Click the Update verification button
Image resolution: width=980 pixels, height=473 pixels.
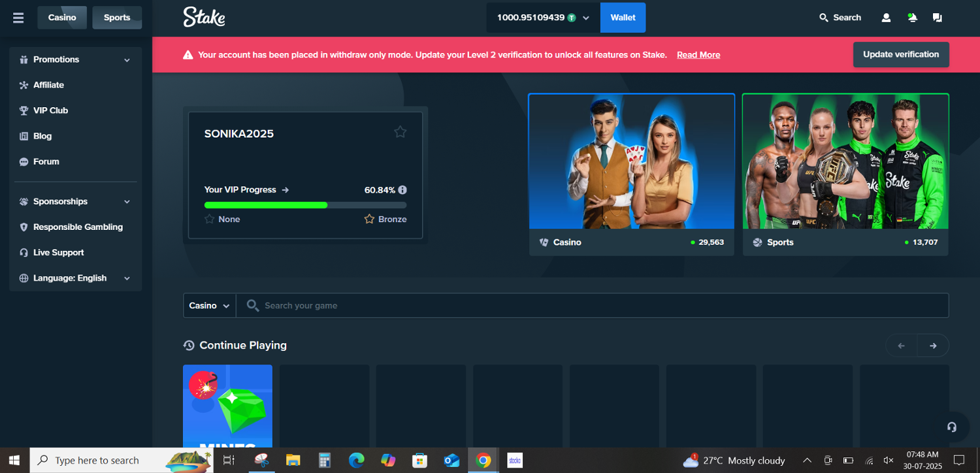coord(900,55)
